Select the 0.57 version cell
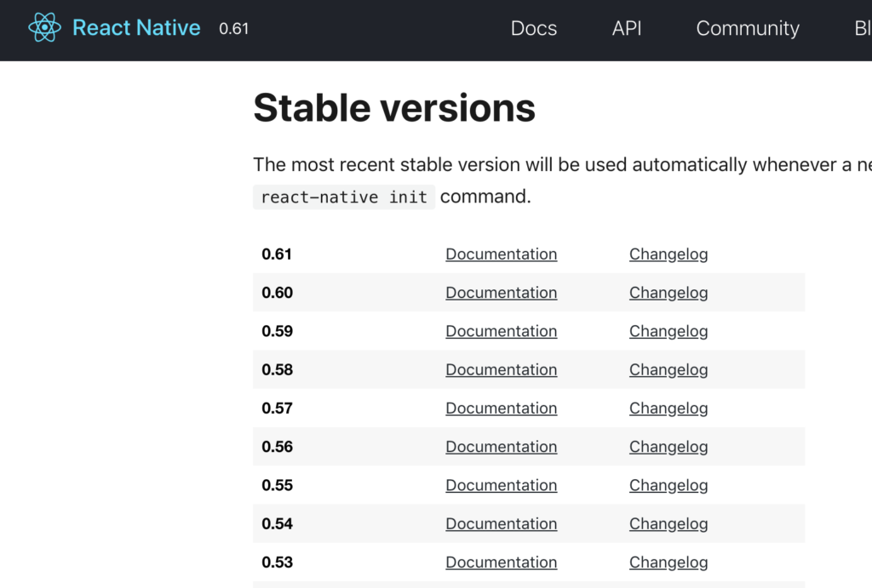872x588 pixels. [x=277, y=408]
